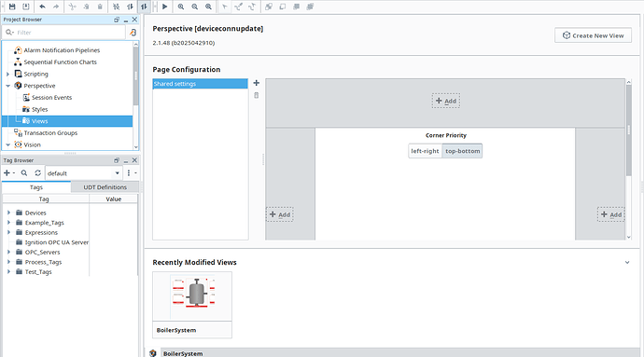Collapse the Recently Modified Views section
644x357 pixels.
pyautogui.click(x=627, y=262)
